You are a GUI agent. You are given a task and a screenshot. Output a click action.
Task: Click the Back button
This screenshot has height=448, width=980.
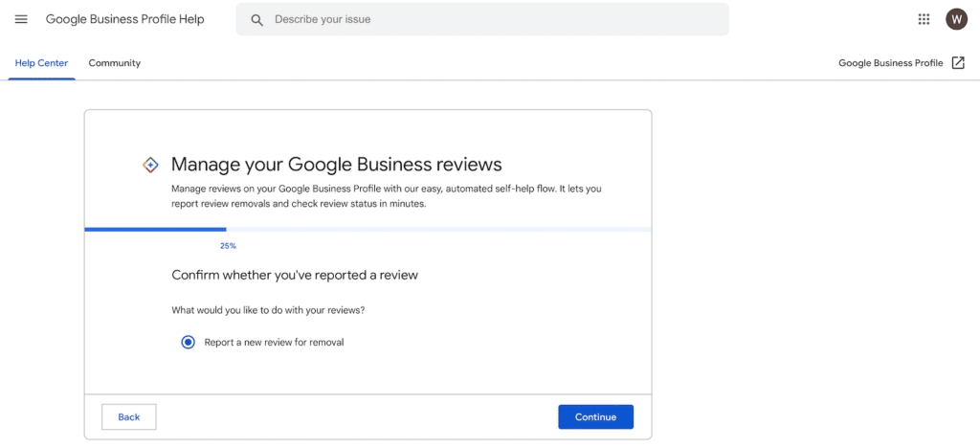coord(129,416)
